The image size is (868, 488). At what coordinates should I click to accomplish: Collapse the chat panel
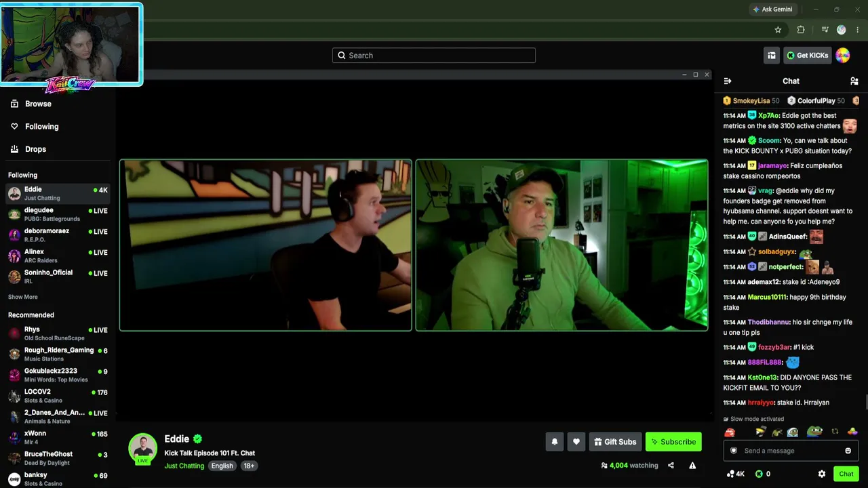pyautogui.click(x=728, y=81)
